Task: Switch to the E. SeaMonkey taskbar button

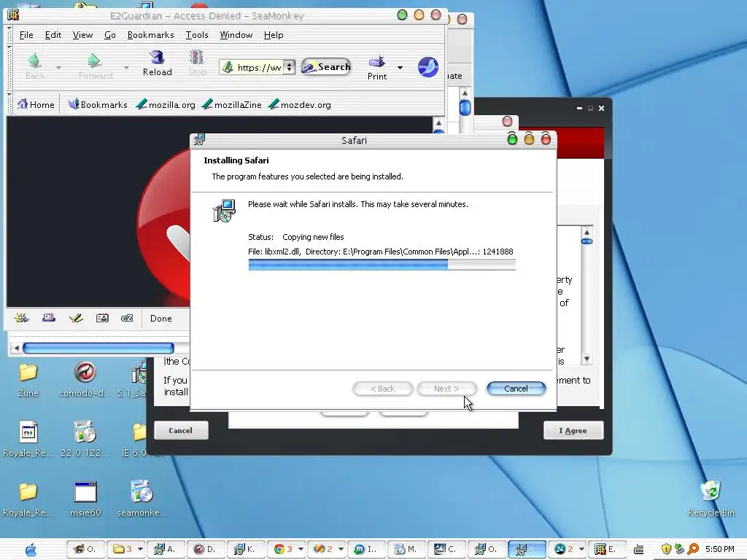Action: (x=606, y=550)
